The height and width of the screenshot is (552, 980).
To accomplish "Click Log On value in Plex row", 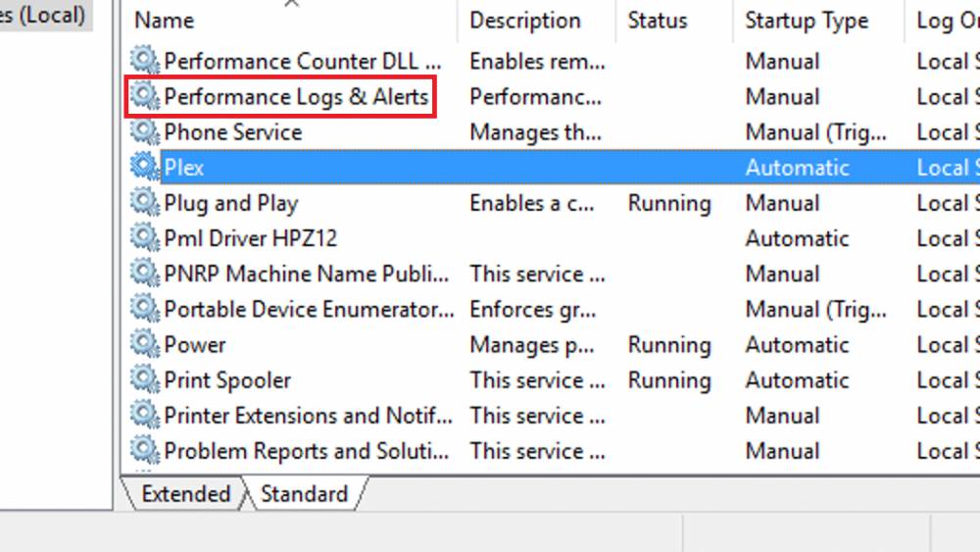I will pyautogui.click(x=948, y=168).
